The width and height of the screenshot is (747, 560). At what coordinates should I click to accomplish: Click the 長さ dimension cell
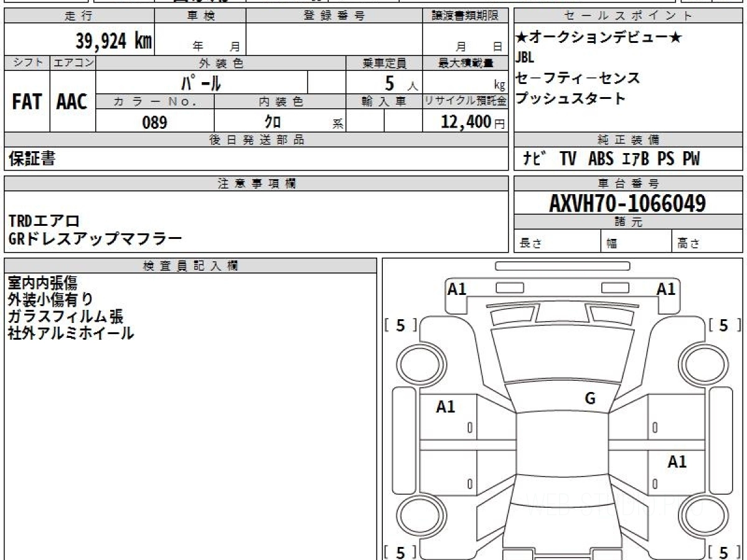[557, 241]
